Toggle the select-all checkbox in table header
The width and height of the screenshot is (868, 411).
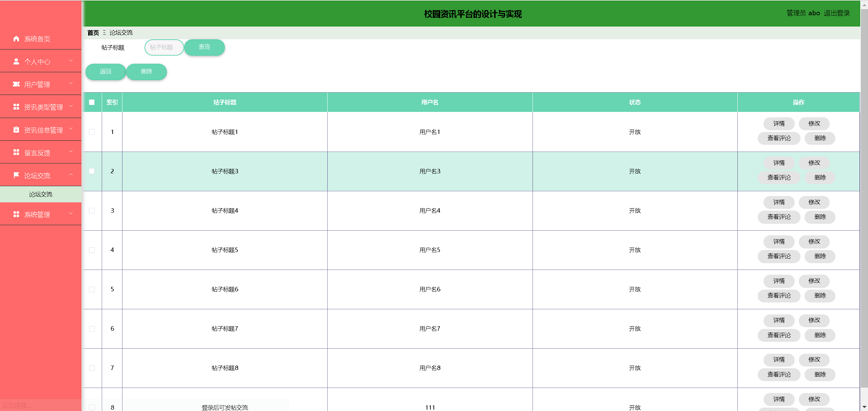[92, 102]
